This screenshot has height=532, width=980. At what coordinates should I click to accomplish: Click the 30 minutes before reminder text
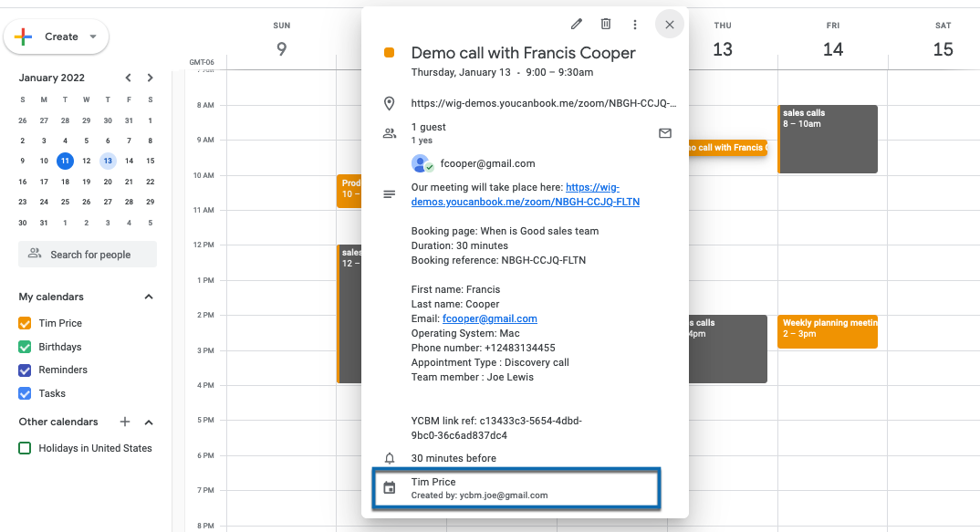coord(454,458)
